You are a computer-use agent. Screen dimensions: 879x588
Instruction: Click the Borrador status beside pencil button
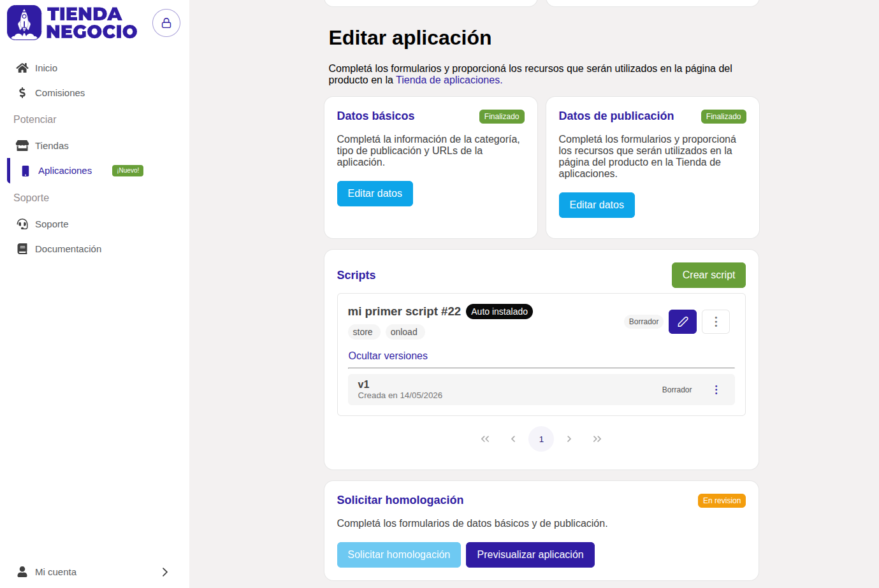coord(644,322)
